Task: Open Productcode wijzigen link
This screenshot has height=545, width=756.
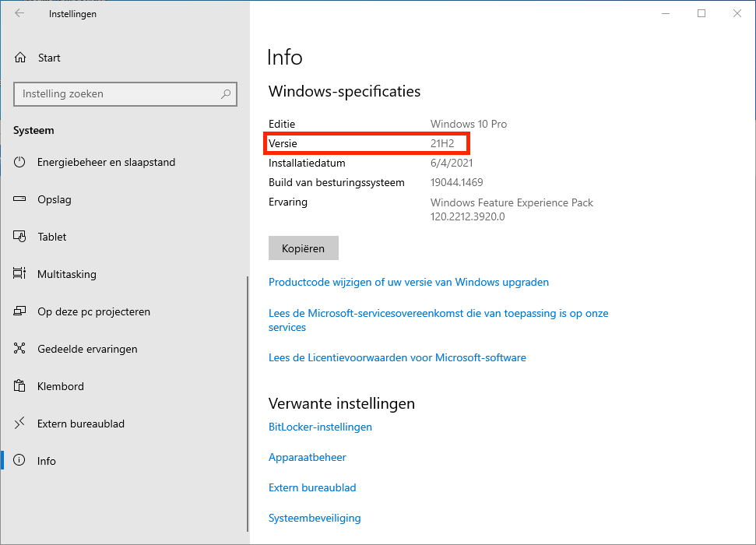Action: (408, 282)
